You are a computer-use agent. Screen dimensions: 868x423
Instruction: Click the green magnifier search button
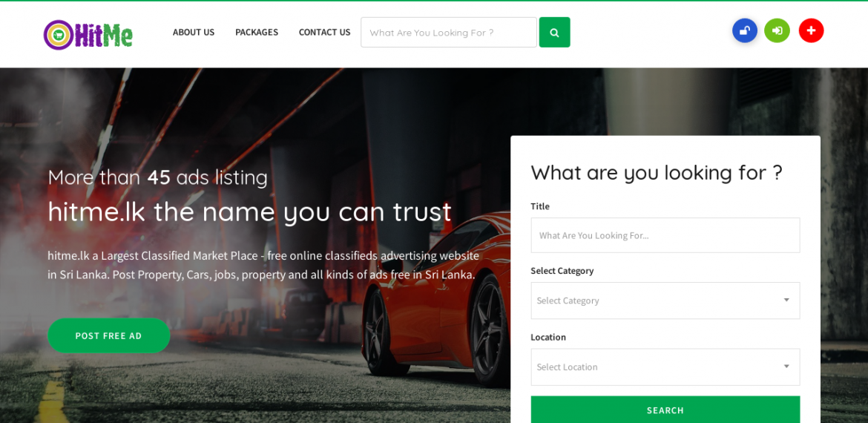[554, 32]
